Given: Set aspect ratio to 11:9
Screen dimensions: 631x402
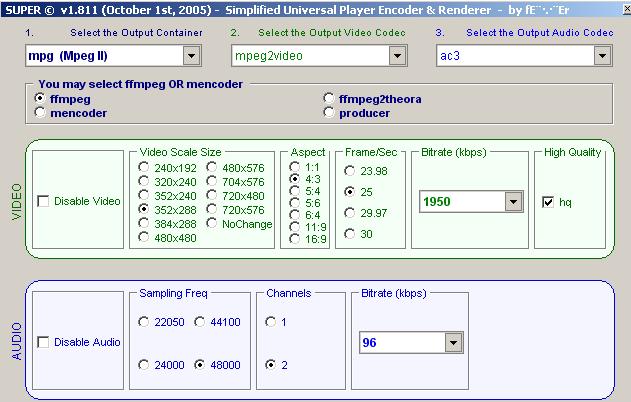Looking at the screenshot, I should coord(295,227).
